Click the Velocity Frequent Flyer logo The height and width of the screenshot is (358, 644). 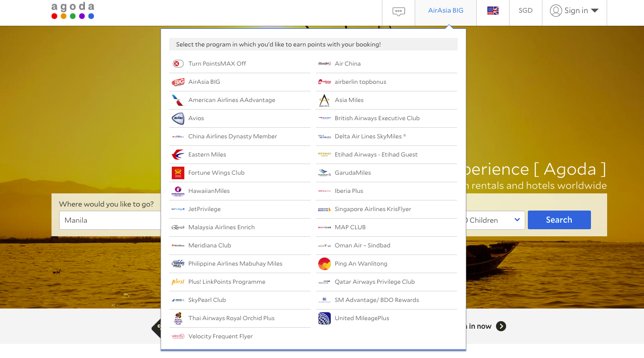click(178, 336)
